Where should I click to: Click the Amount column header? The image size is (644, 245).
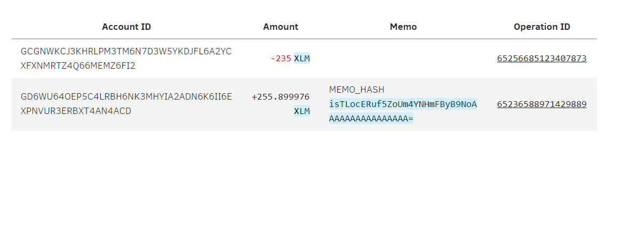pyautogui.click(x=281, y=27)
